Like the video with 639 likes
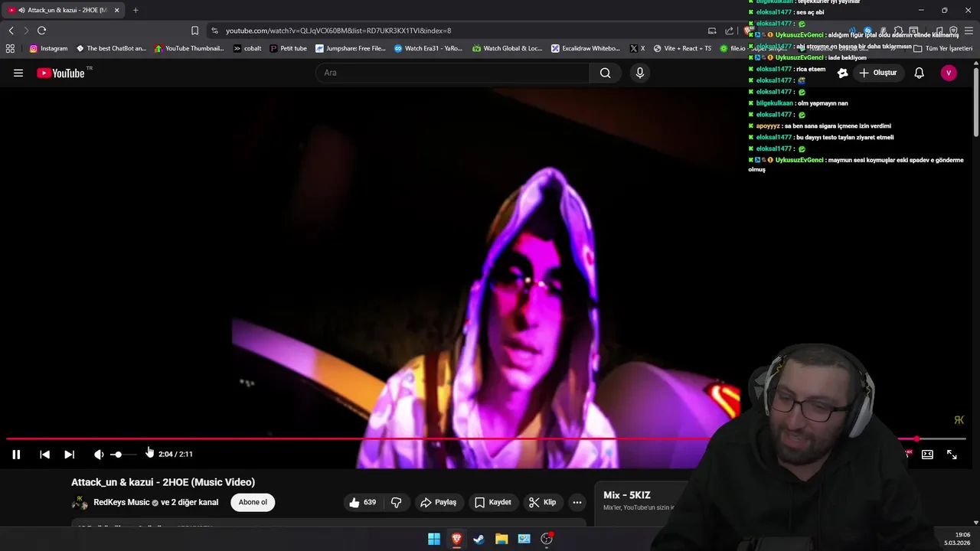Screen dimensions: 980x551 pos(363,502)
